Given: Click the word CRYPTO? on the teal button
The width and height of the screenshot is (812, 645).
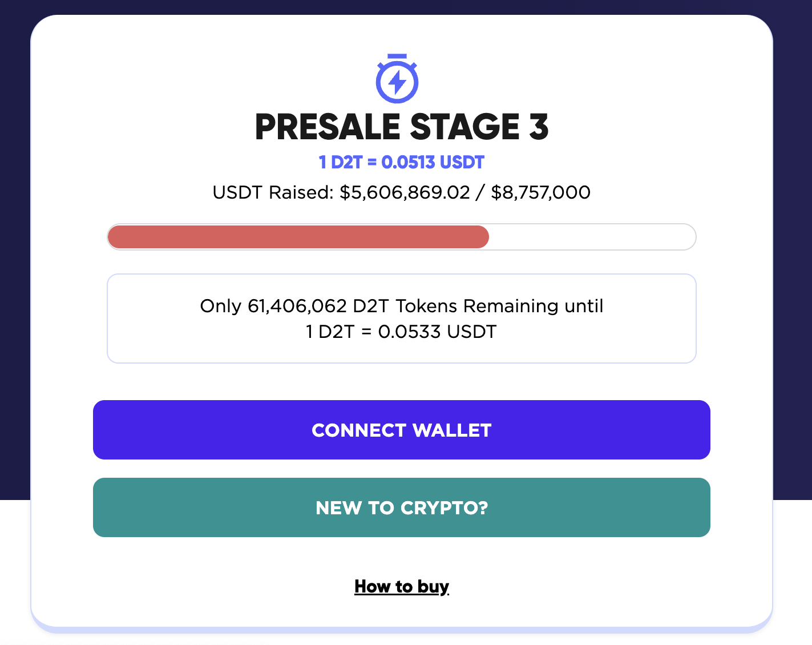Looking at the screenshot, I should pyautogui.click(x=445, y=508).
